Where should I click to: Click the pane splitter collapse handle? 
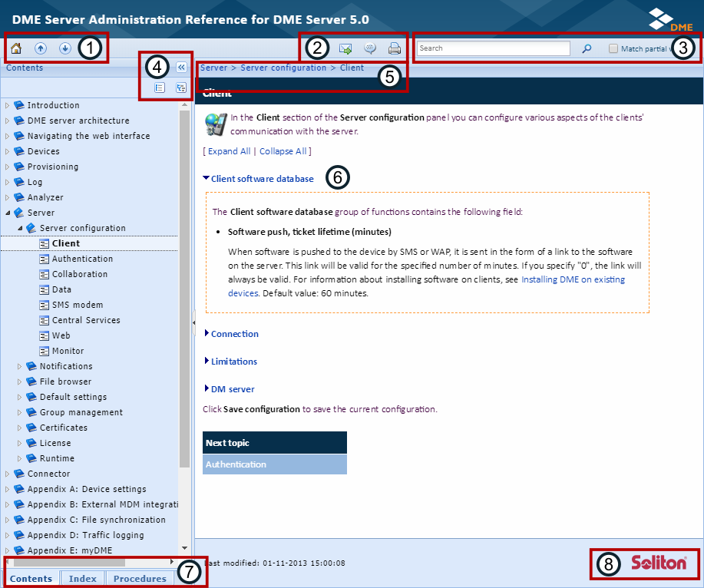click(193, 322)
